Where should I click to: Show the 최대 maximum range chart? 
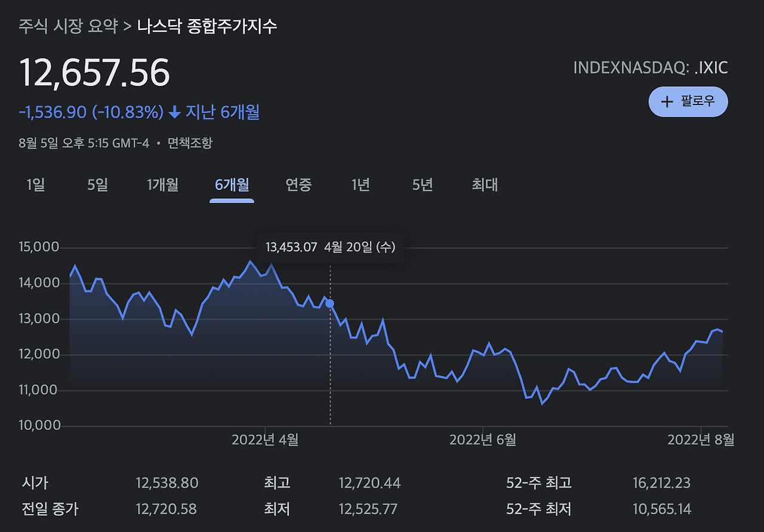[483, 186]
